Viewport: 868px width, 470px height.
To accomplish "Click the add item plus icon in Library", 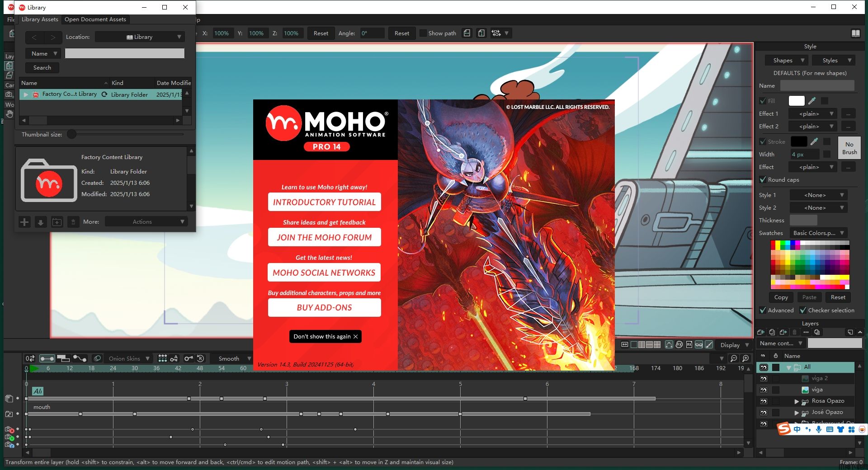I will pyautogui.click(x=24, y=222).
